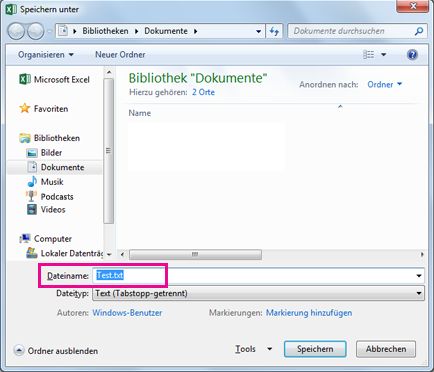Open the Bilder library

44,153
